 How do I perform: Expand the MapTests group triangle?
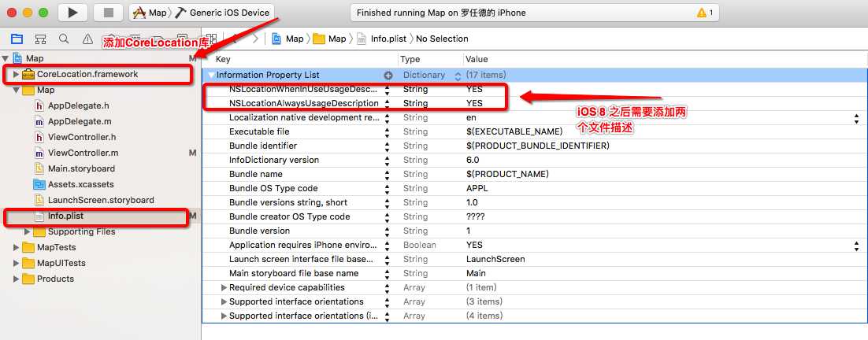[x=16, y=247]
